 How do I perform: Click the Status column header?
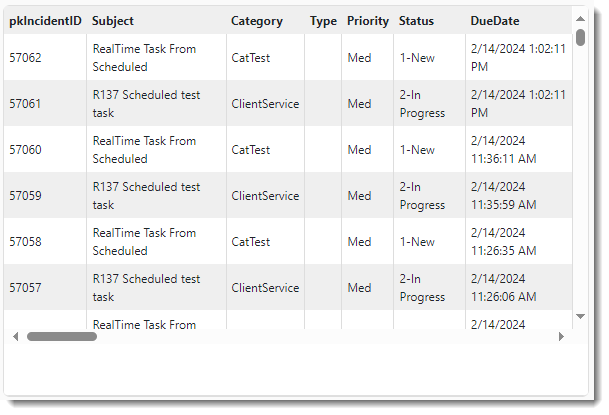[x=416, y=21]
